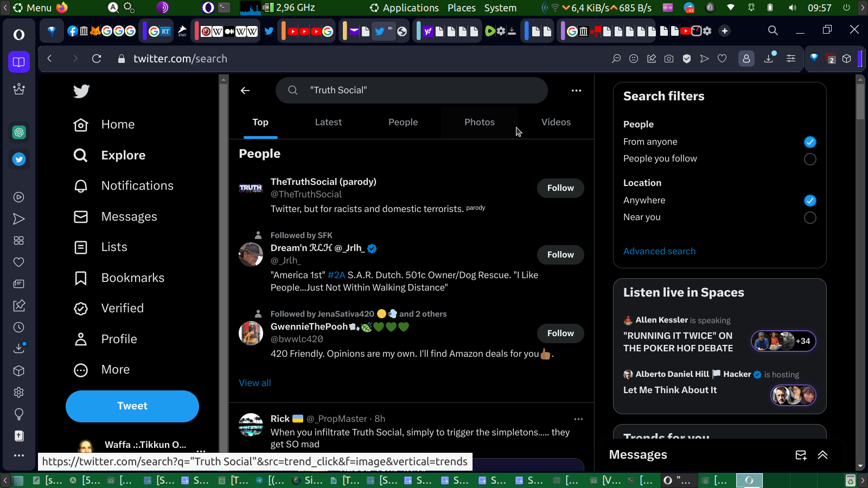Select the People you follow option

[x=810, y=159]
